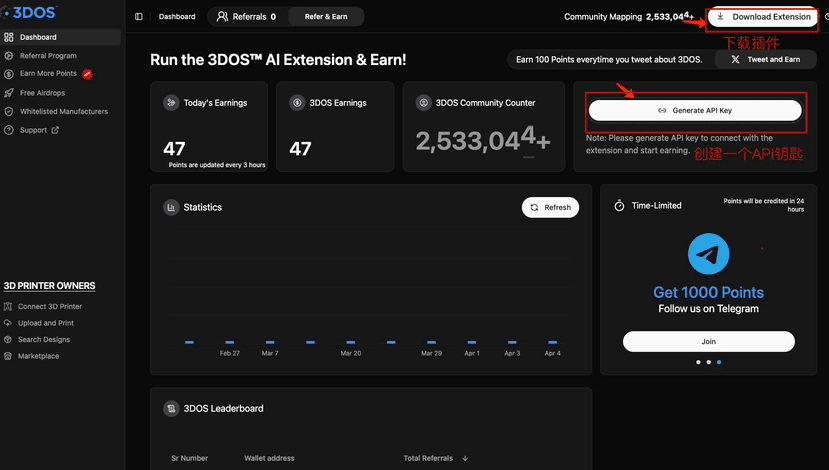Click the Dashboard breadcrumb in the top bar

click(x=177, y=16)
